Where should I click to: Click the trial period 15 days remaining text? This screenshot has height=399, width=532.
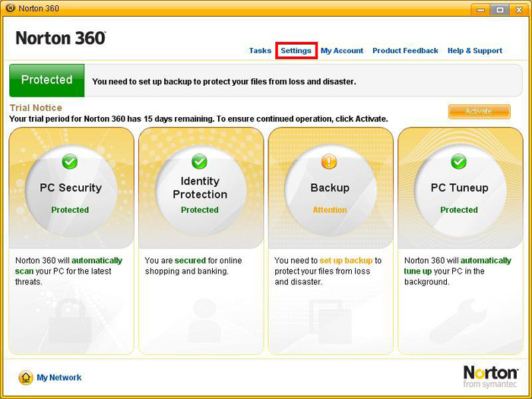coord(198,119)
